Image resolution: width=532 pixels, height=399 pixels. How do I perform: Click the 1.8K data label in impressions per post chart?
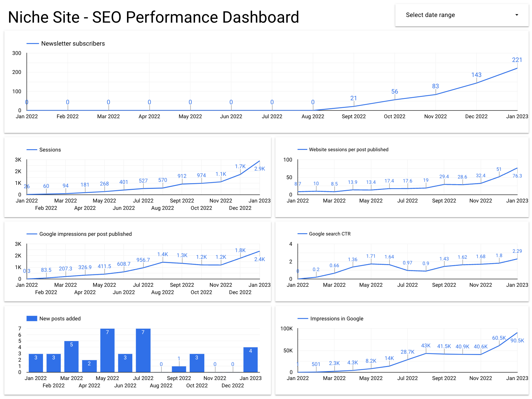point(240,250)
